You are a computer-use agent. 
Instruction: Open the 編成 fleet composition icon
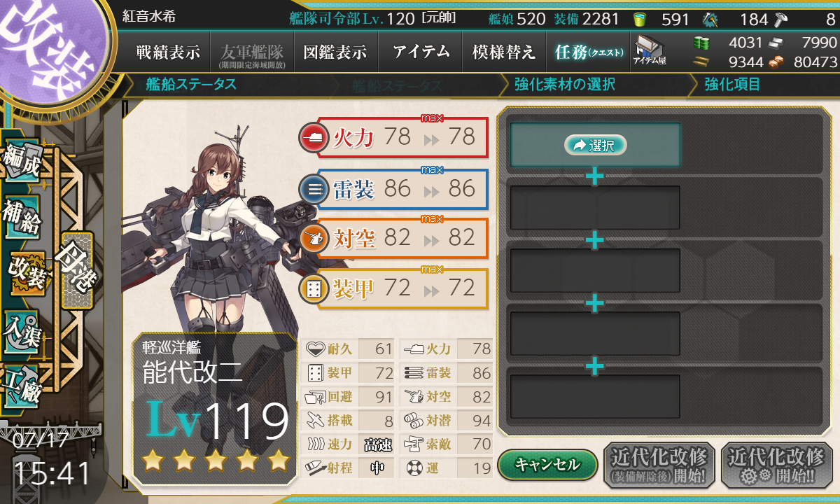coord(21,164)
